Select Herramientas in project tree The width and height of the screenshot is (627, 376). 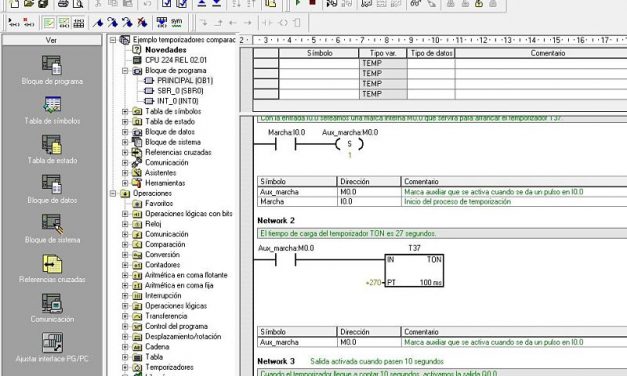(x=165, y=183)
